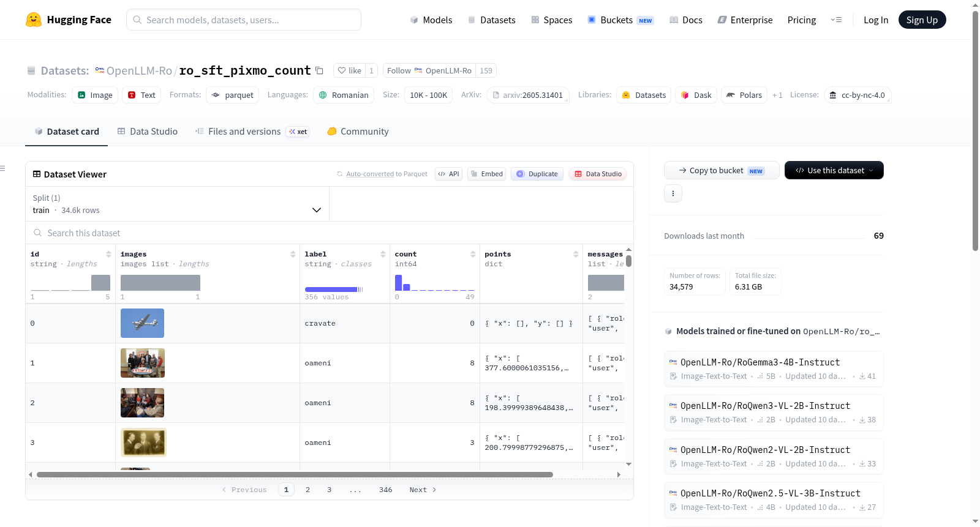Sort by the id column arrows

pos(108,254)
